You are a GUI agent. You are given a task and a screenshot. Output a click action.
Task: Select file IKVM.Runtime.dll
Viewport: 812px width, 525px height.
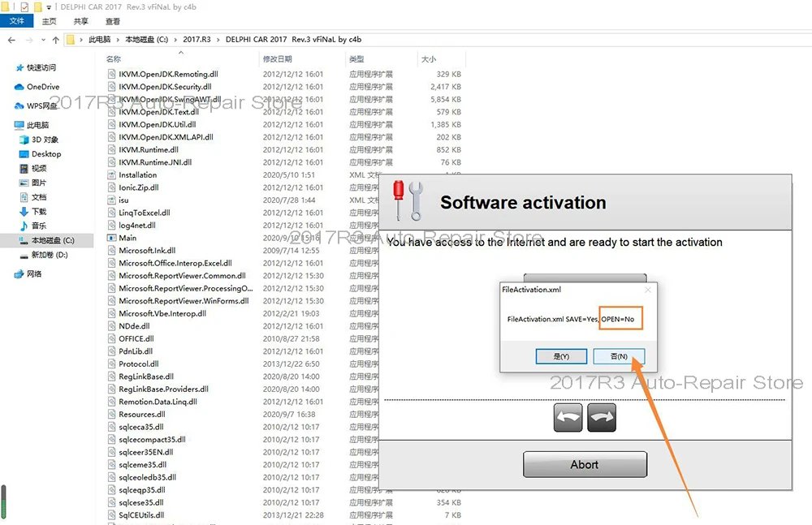pos(149,149)
